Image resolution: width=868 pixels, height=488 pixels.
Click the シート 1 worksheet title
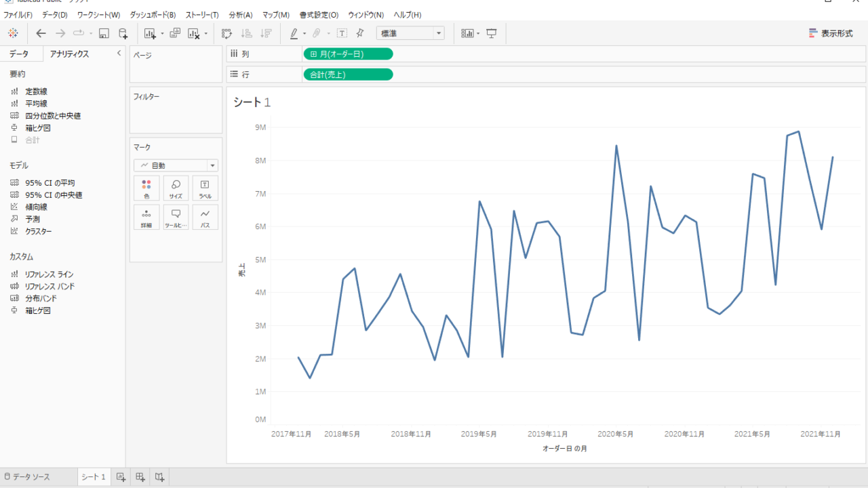coord(252,102)
